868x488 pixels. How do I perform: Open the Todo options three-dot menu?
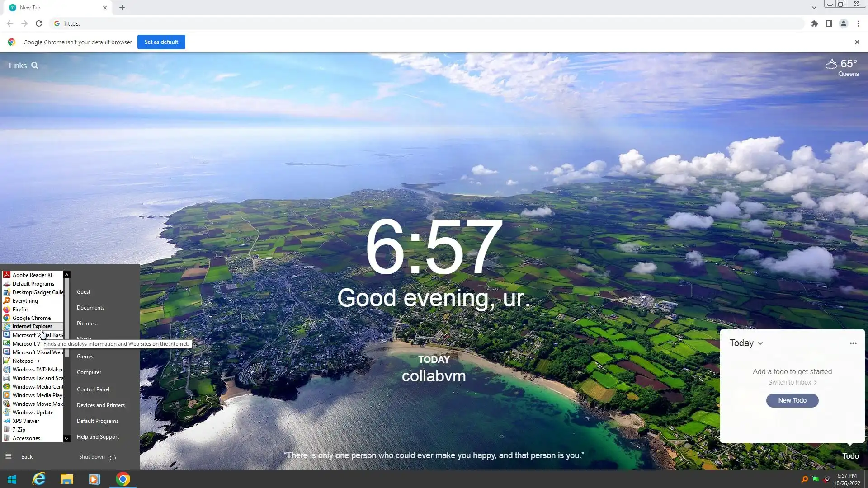pyautogui.click(x=853, y=343)
